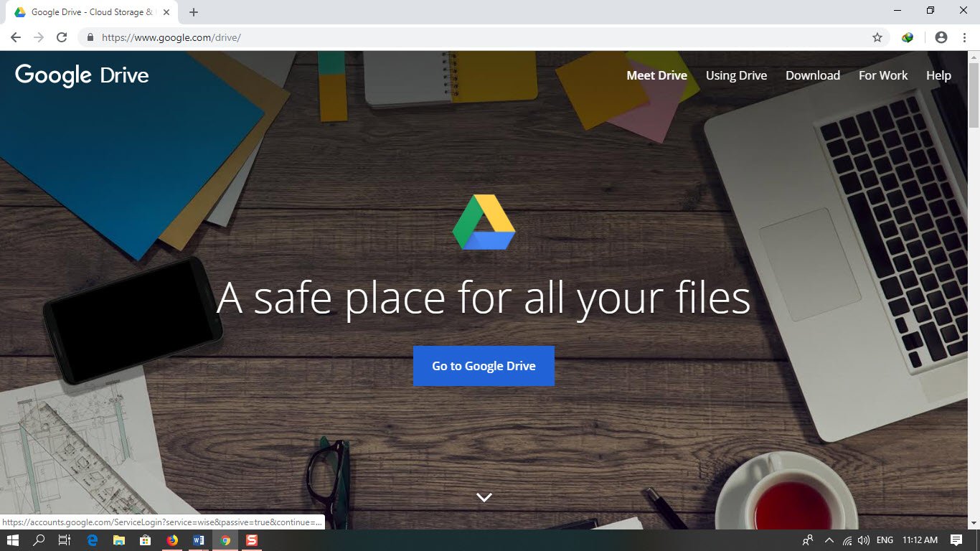Image resolution: width=980 pixels, height=551 pixels.
Task: Click the Help link
Action: pyautogui.click(x=938, y=75)
